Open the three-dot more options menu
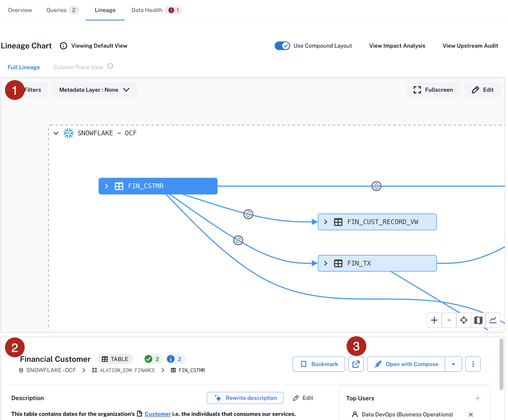This screenshot has height=420, width=508. [473, 364]
